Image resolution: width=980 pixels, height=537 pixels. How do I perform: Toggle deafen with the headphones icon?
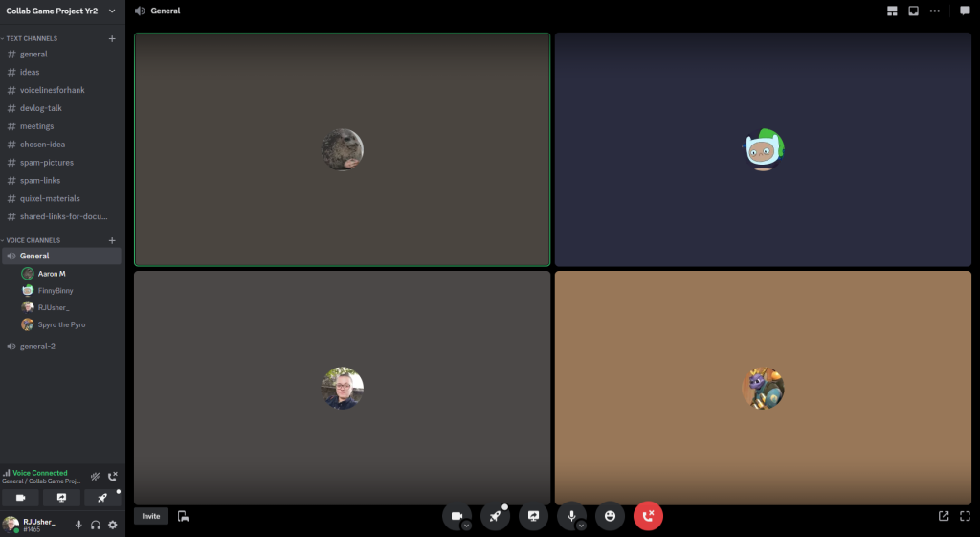[x=95, y=525]
